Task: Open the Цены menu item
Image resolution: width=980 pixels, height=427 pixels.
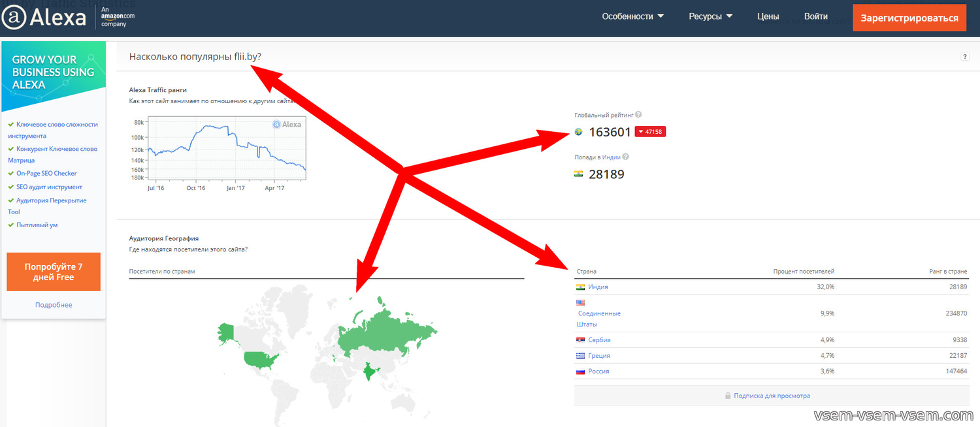Action: tap(768, 16)
